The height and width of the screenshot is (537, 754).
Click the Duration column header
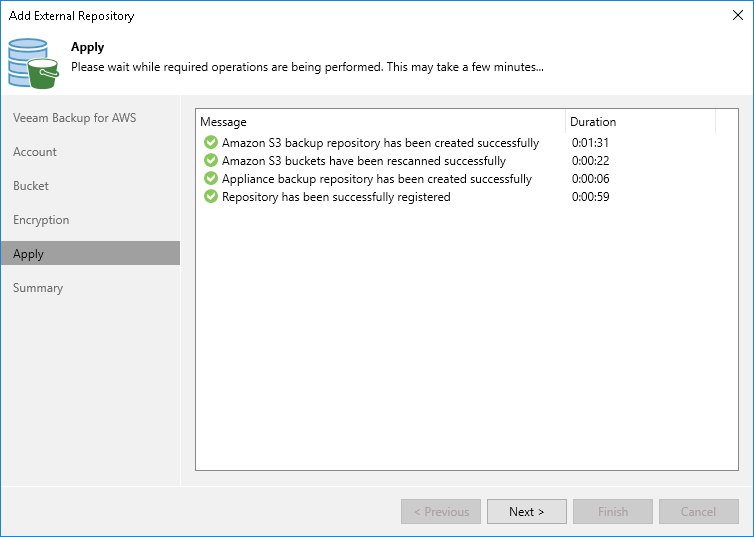pos(640,122)
